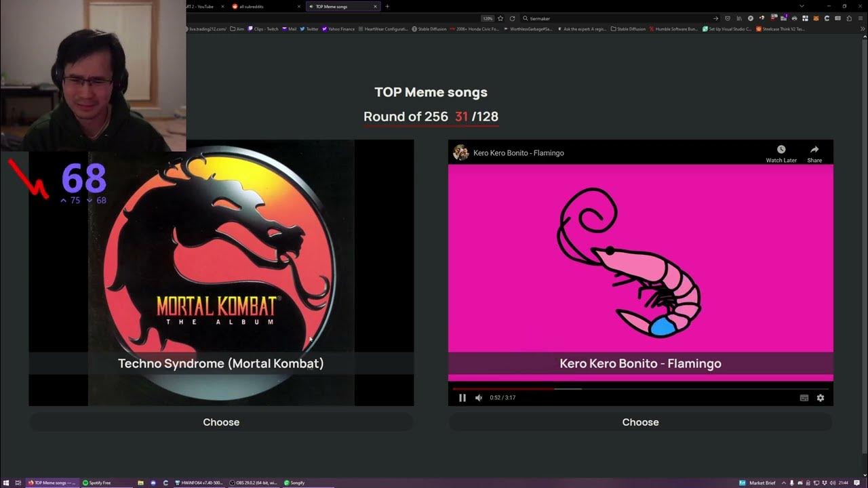This screenshot has height=488, width=868.
Task: Close the TOP Meme songs tab
Action: [375, 6]
